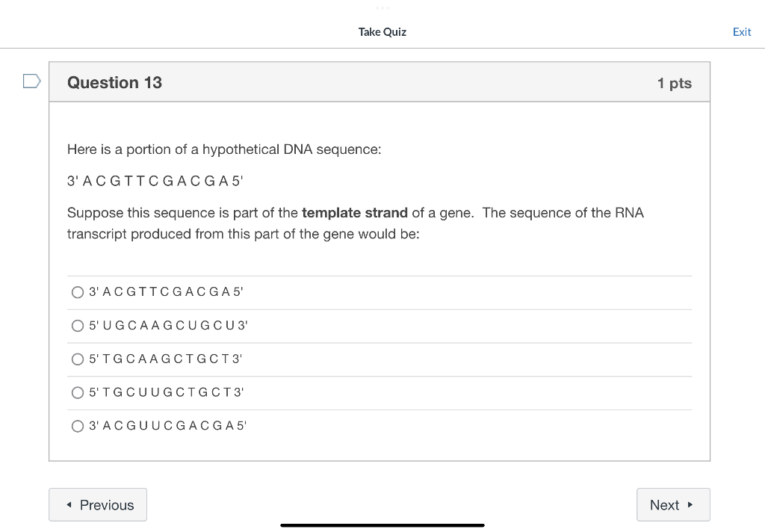
Task: Click the Question 13 header bar
Action: (x=380, y=82)
